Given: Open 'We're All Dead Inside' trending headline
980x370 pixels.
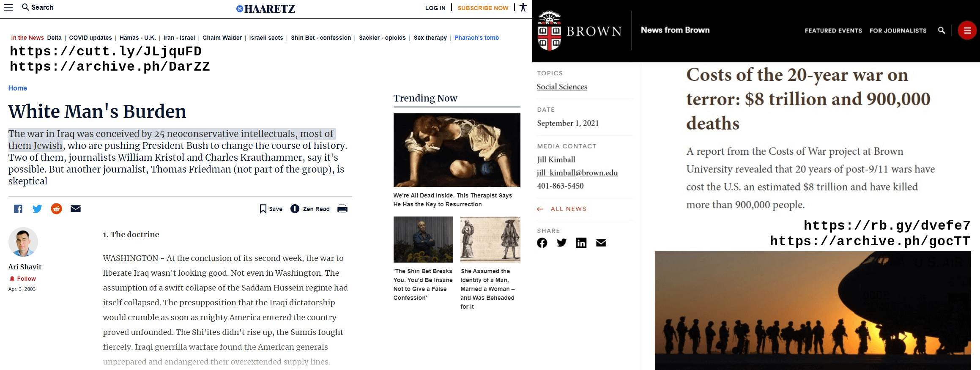Looking at the screenshot, I should 452,200.
